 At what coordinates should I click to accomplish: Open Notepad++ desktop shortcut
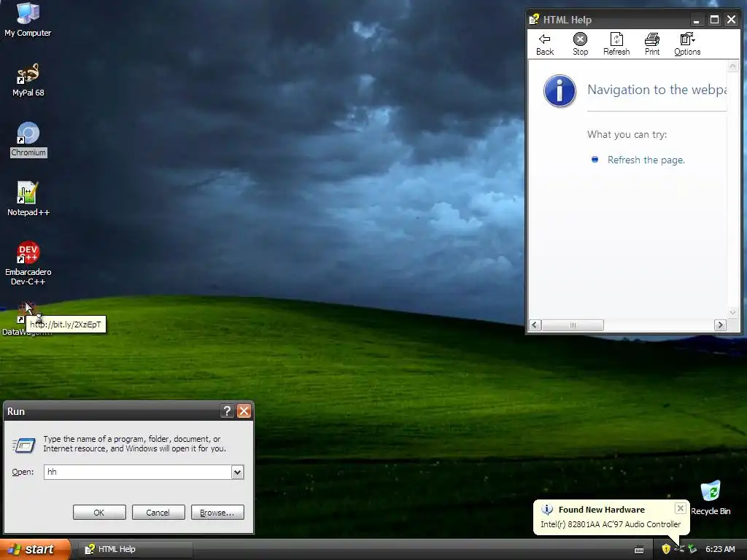(28, 198)
